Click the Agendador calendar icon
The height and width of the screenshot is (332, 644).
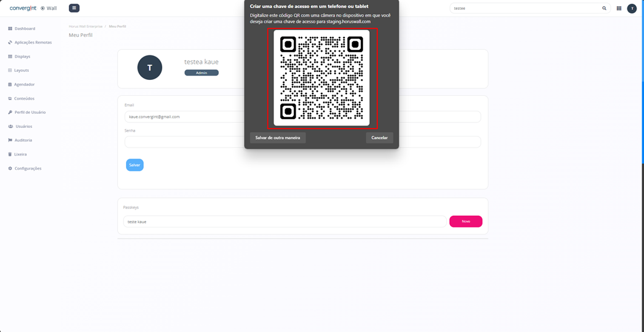[x=10, y=84]
